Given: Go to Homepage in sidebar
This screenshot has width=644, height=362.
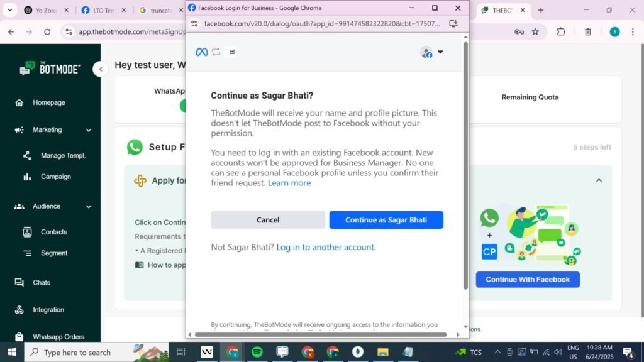Looking at the screenshot, I should tap(49, 102).
